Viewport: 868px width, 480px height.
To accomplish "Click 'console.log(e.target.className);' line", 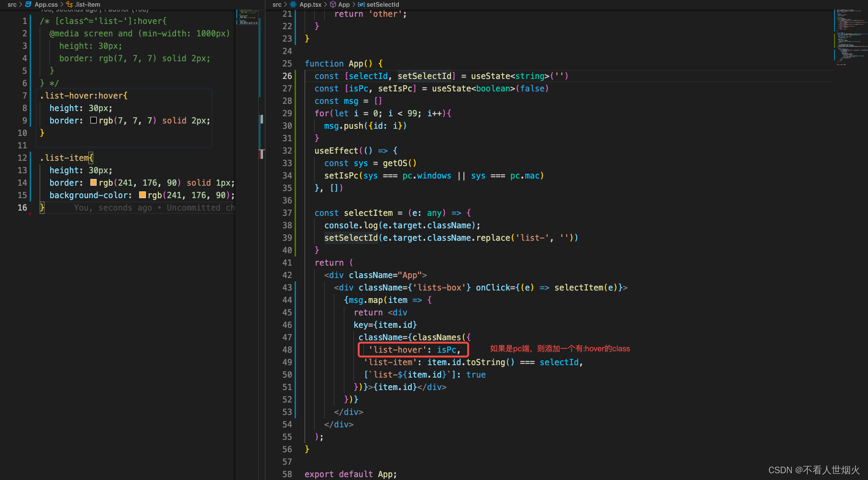I will (402, 225).
